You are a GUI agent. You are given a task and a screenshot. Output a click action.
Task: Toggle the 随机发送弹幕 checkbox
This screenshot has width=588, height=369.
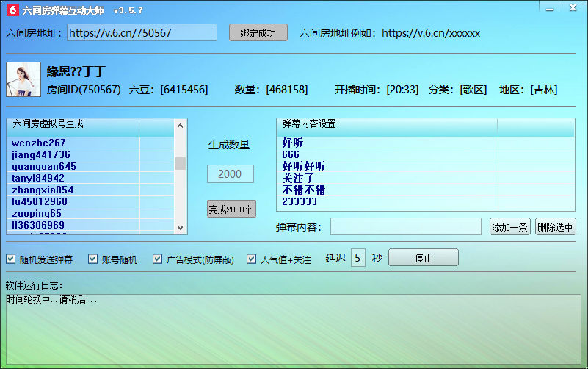tap(11, 259)
